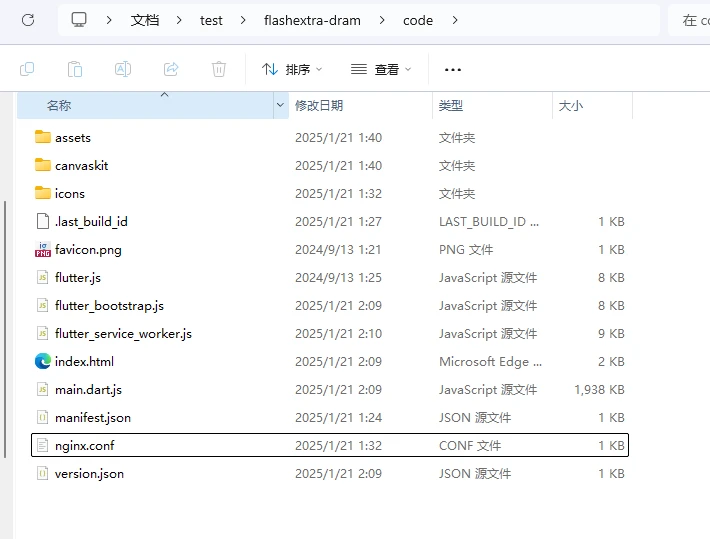This screenshot has width=710, height=539.
Task: Expand chevron after code breadcrumb
Action: tap(455, 20)
